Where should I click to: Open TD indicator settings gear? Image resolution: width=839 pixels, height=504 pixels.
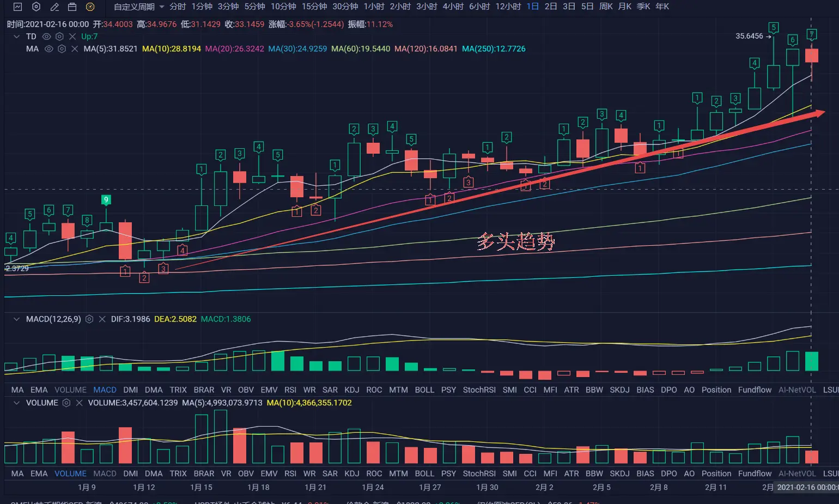click(59, 37)
